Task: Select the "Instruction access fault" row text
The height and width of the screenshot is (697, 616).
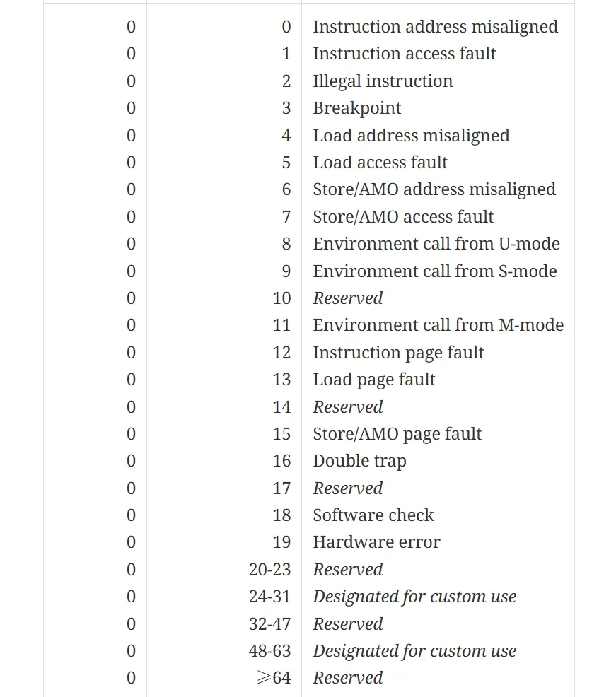Action: coord(404,54)
